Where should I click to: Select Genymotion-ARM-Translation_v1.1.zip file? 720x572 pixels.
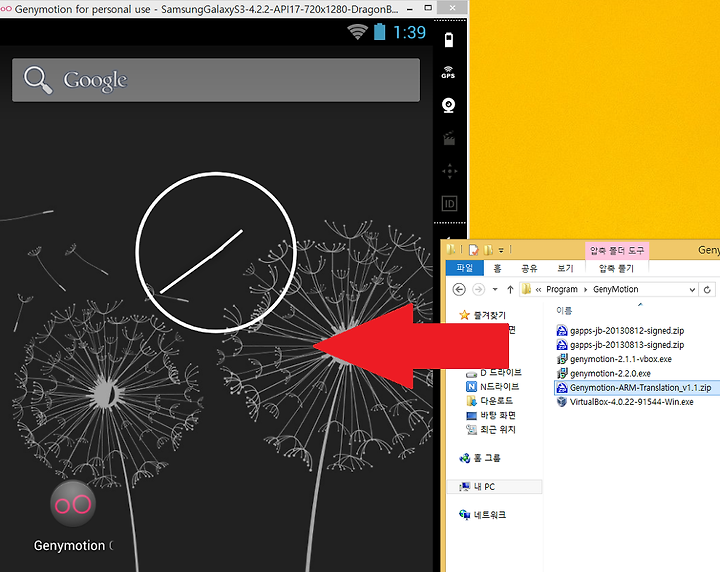[x=640, y=387]
